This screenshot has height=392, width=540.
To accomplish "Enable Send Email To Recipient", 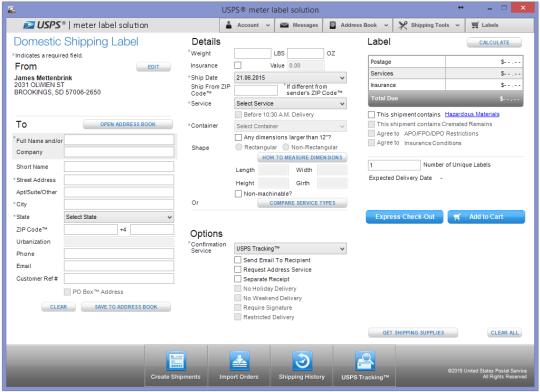I will point(238,260).
